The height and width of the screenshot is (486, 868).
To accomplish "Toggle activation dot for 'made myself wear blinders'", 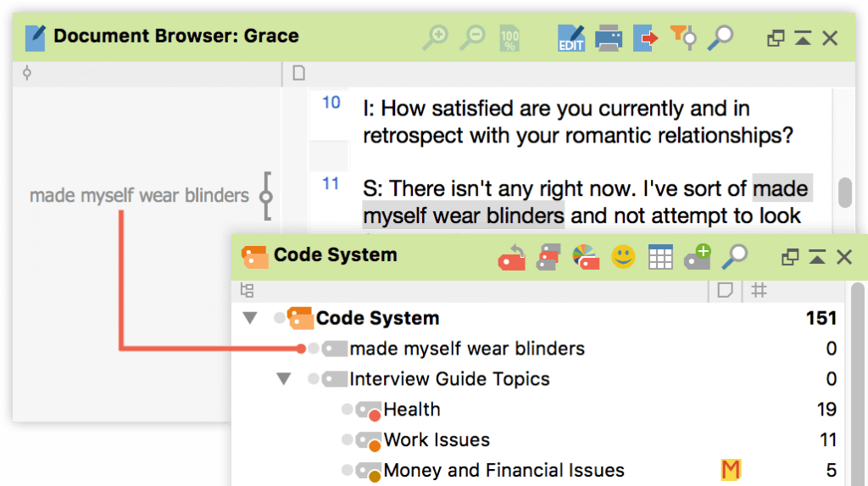I will 314,349.
